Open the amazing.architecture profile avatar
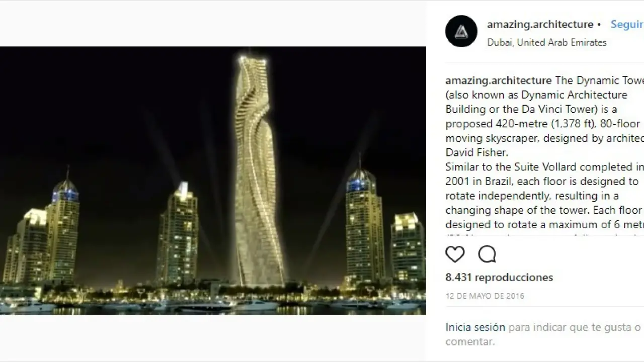 coord(461,31)
